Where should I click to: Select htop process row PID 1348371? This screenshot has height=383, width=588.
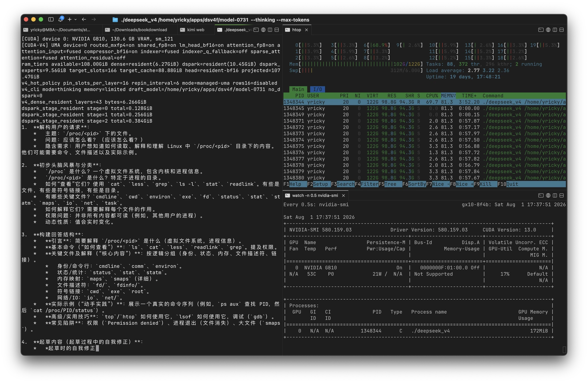click(424, 121)
